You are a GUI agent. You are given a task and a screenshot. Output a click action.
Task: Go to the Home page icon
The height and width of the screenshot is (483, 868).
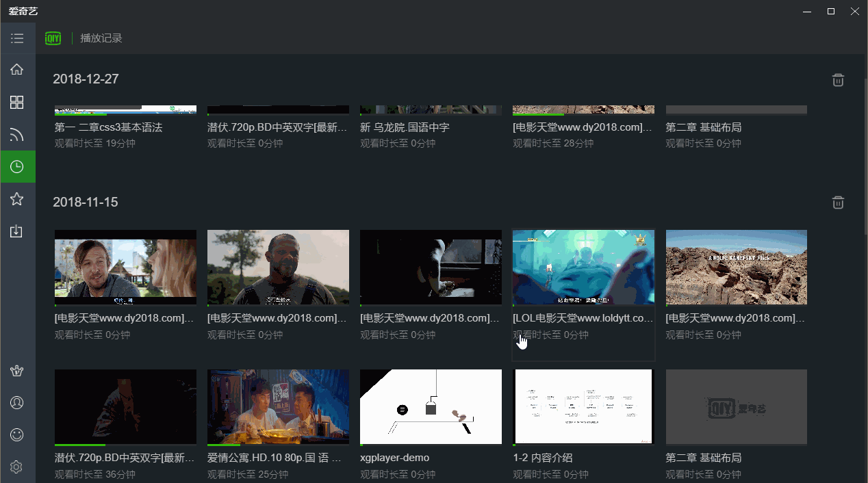(x=17, y=69)
